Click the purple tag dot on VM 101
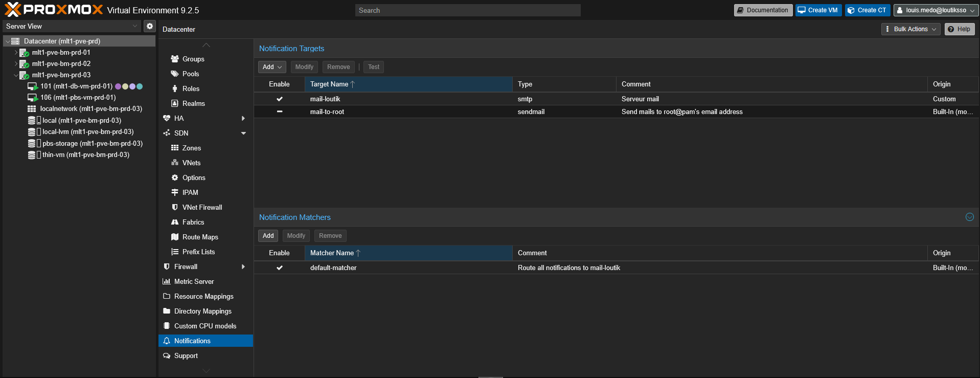This screenshot has height=378, width=980. (x=118, y=86)
